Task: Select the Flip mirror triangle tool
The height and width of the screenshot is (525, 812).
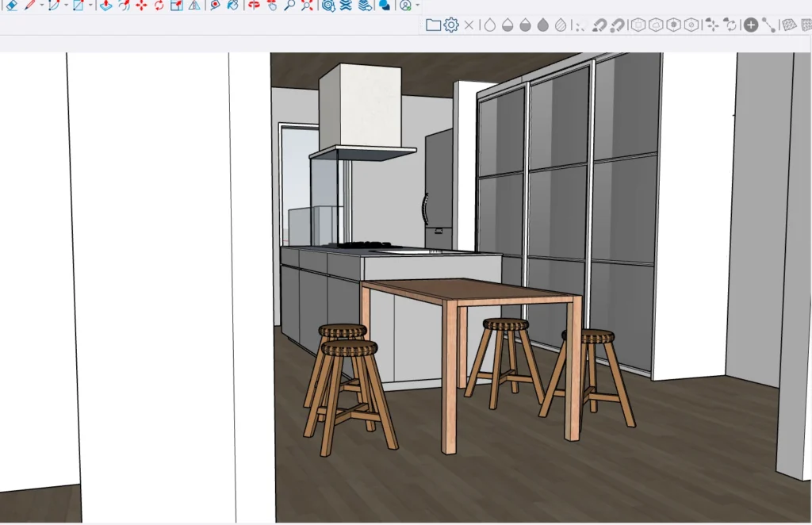Action: [x=194, y=6]
